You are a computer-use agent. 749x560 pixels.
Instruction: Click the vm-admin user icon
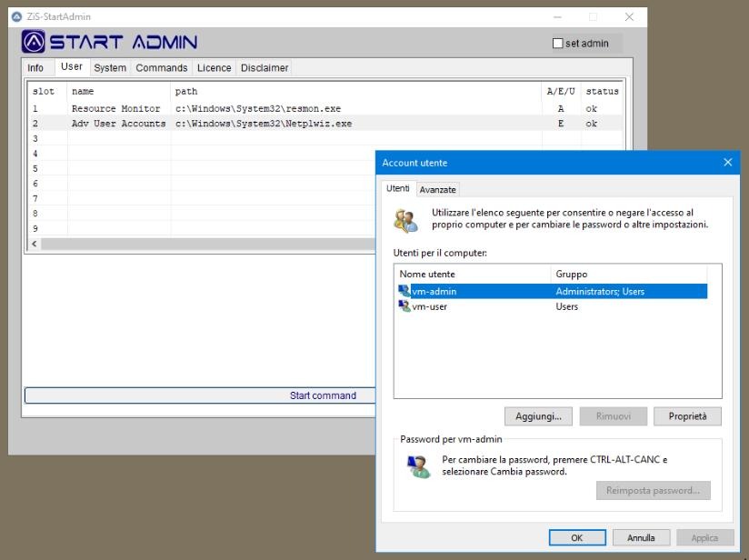[404, 292]
